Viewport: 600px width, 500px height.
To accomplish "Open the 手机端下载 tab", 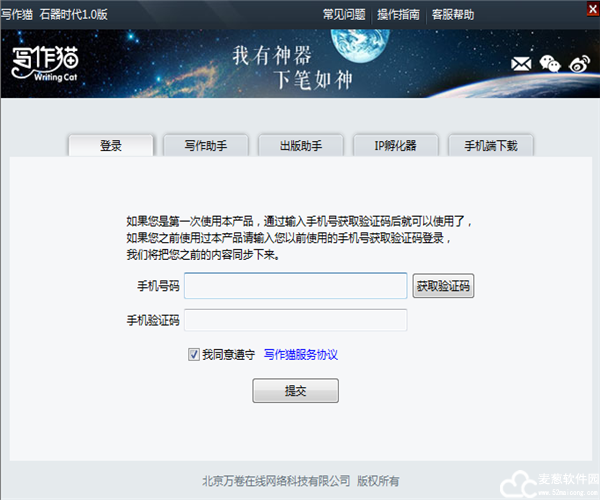I will click(x=491, y=145).
